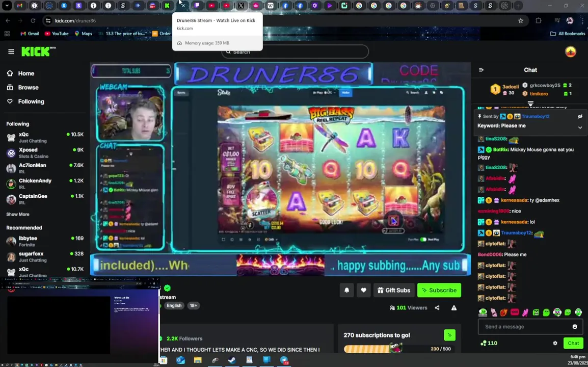Open the All Bookmarks folder

point(568,34)
